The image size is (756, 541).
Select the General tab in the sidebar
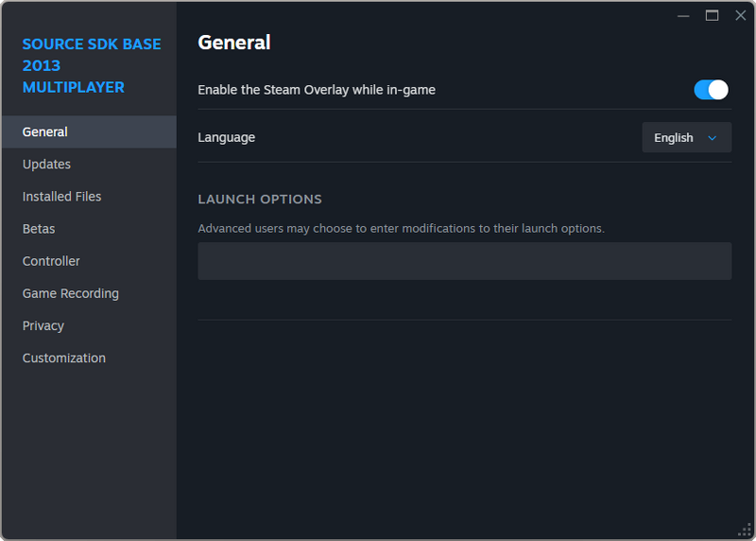(x=89, y=131)
